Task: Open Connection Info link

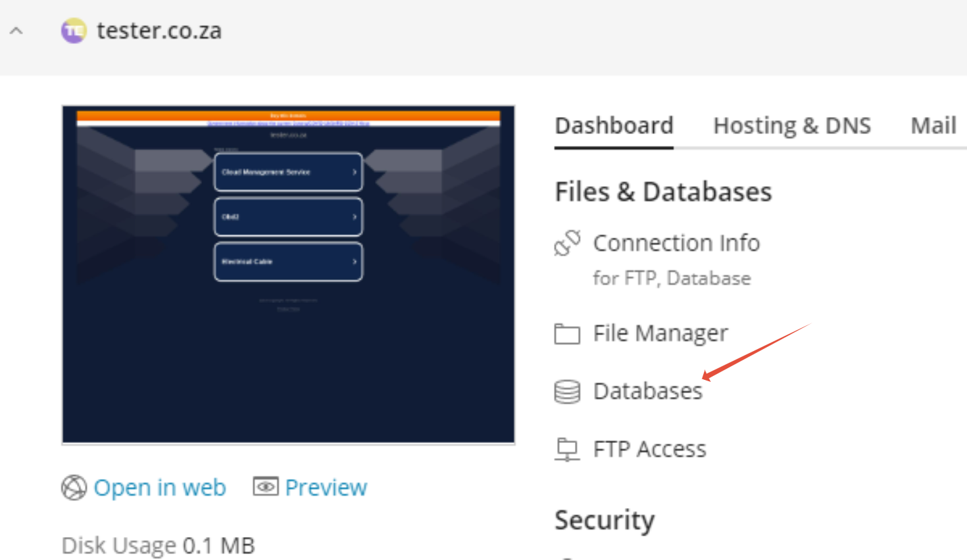Action: [676, 243]
